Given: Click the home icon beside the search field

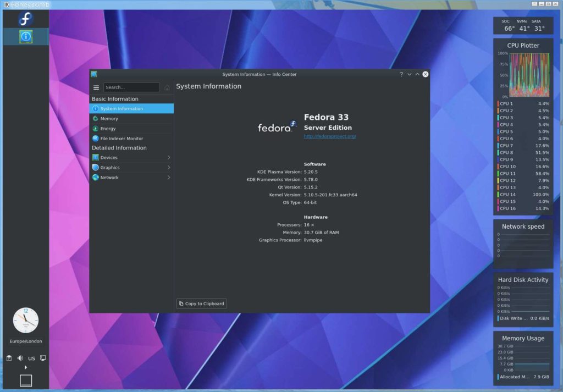Looking at the screenshot, I should click(167, 87).
